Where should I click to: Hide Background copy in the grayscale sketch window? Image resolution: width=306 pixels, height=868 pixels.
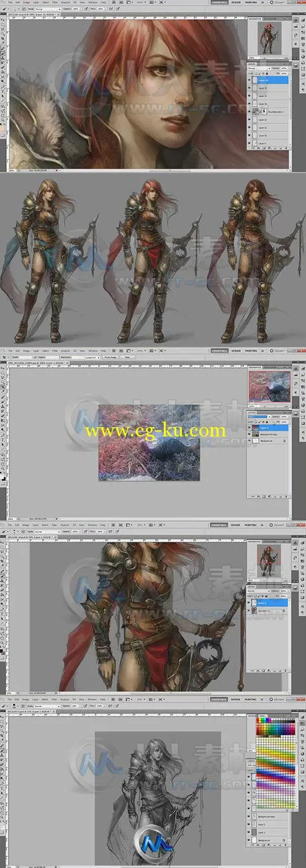pyautogui.click(x=248, y=817)
